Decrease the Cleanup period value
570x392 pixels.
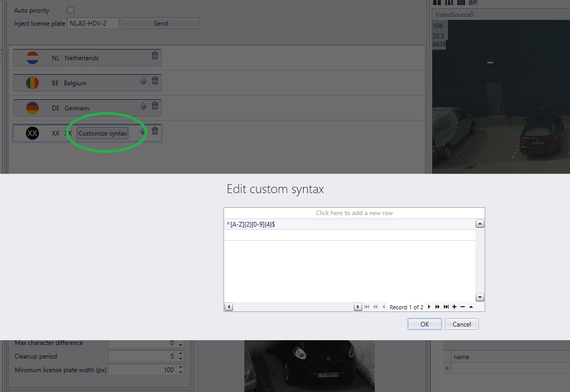coord(181,359)
